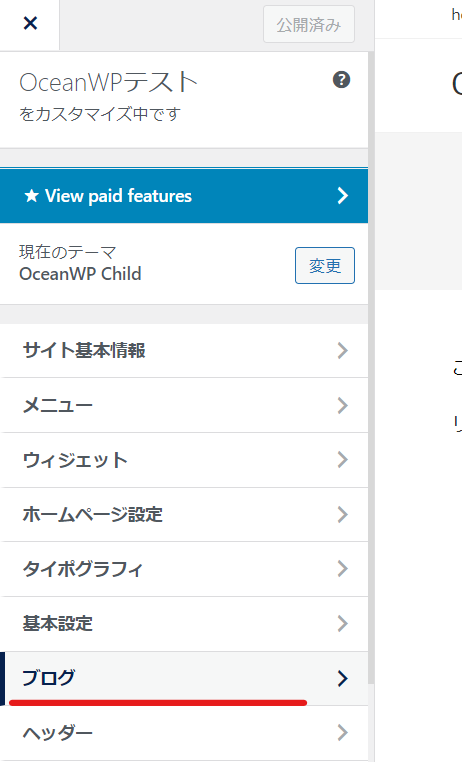Select the ブログ panel item

coord(184,678)
